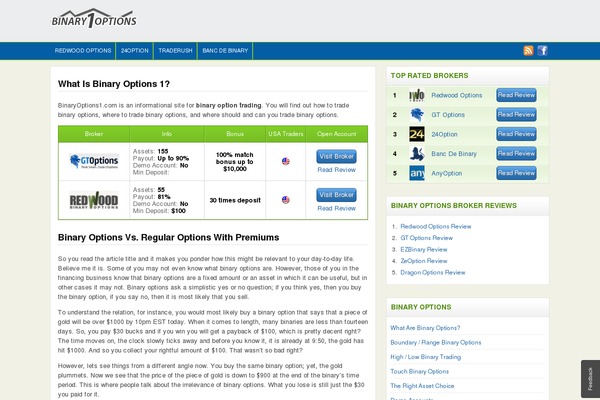Open the RSS feed icon
The width and height of the screenshot is (600, 400).
pos(528,51)
